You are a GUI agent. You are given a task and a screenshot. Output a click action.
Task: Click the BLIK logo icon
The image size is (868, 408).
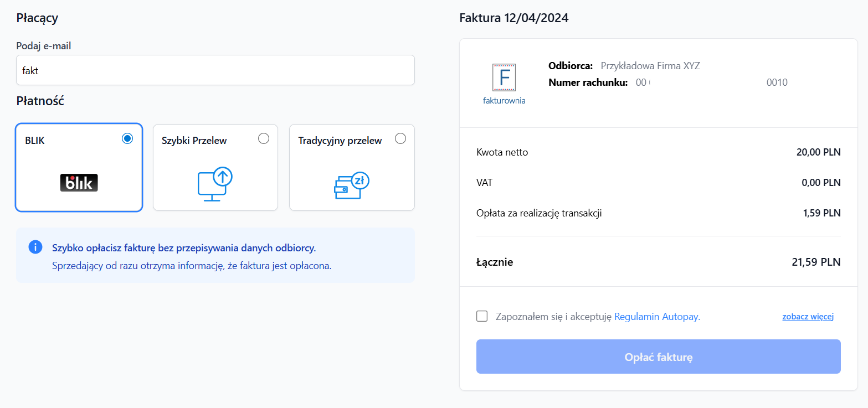click(x=79, y=183)
